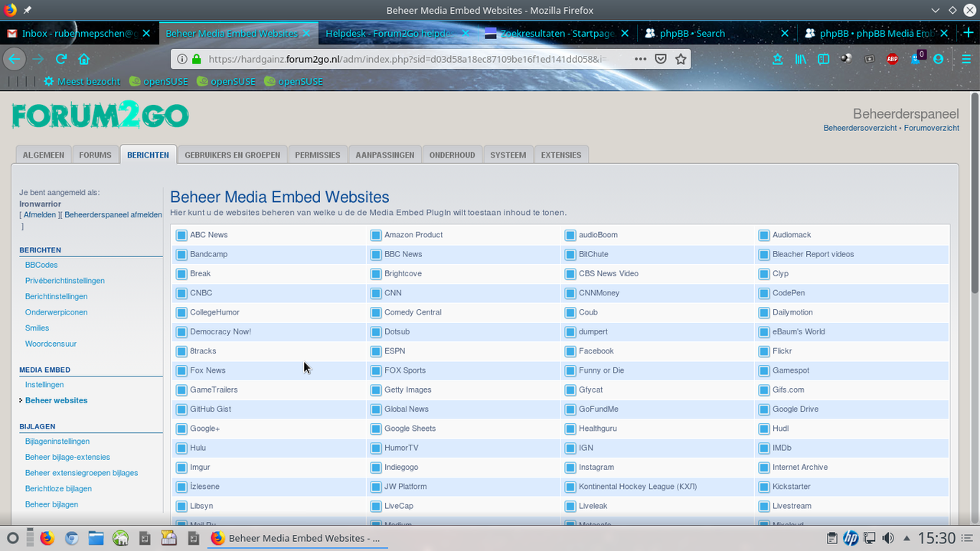Viewport: 980px width, 551px height.
Task: Open the Library bookshelf icon
Action: (x=801, y=59)
